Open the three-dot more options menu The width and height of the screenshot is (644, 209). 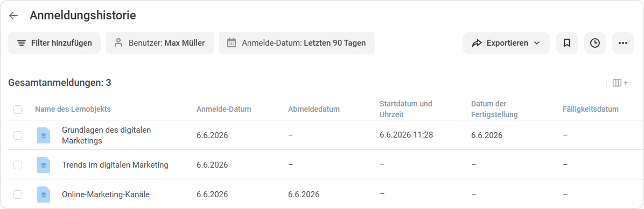(x=622, y=43)
